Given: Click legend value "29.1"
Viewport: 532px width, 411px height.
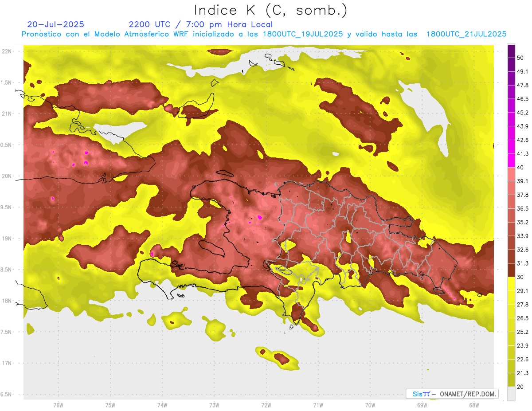Looking at the screenshot, I should tap(522, 291).
